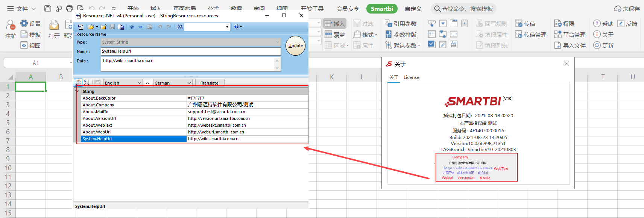Click the 传值 pass-value icon

click(519, 23)
